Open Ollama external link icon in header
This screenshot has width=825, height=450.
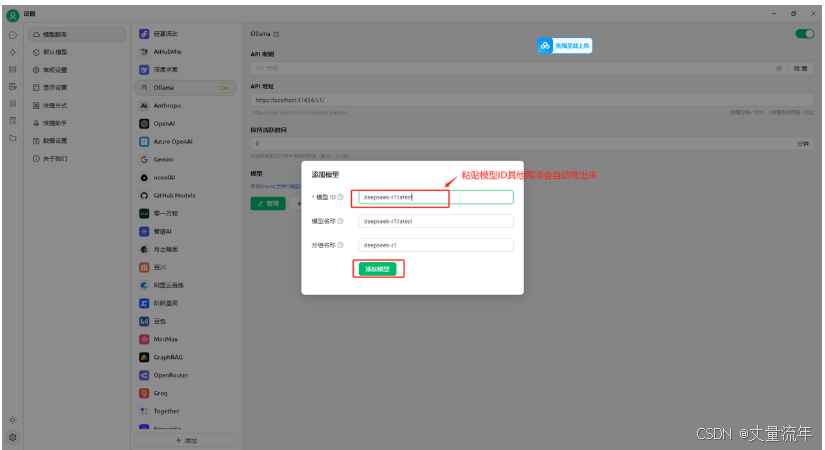click(x=277, y=34)
